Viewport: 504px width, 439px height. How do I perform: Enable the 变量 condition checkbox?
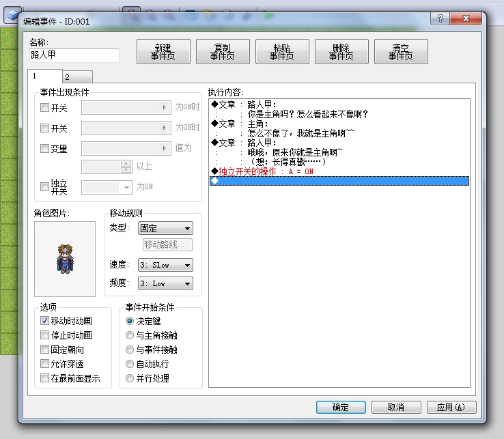44,148
